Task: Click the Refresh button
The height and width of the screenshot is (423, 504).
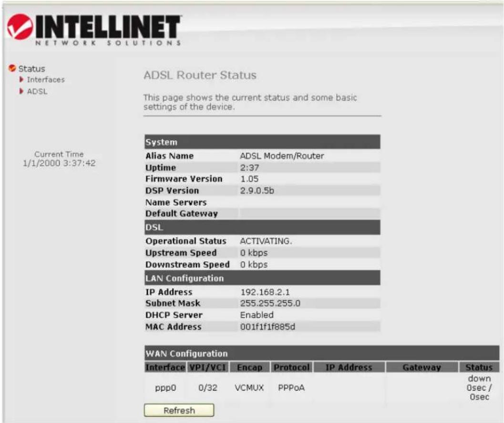Action: click(x=179, y=411)
